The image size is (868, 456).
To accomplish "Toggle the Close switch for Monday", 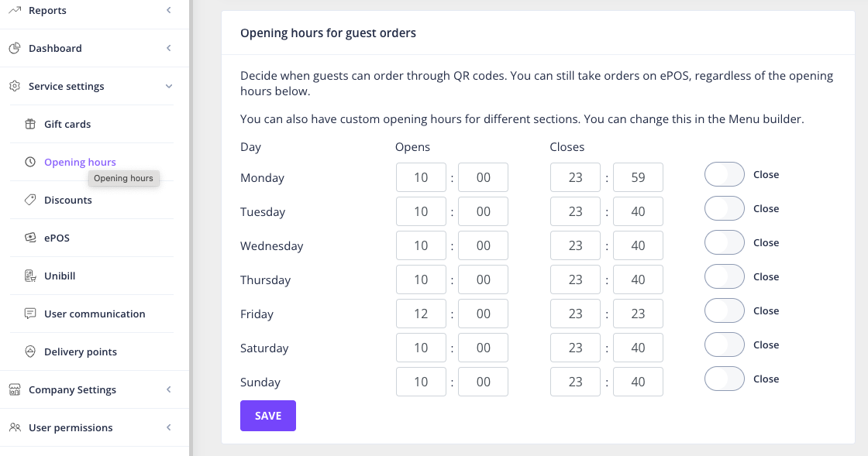I will [724, 175].
